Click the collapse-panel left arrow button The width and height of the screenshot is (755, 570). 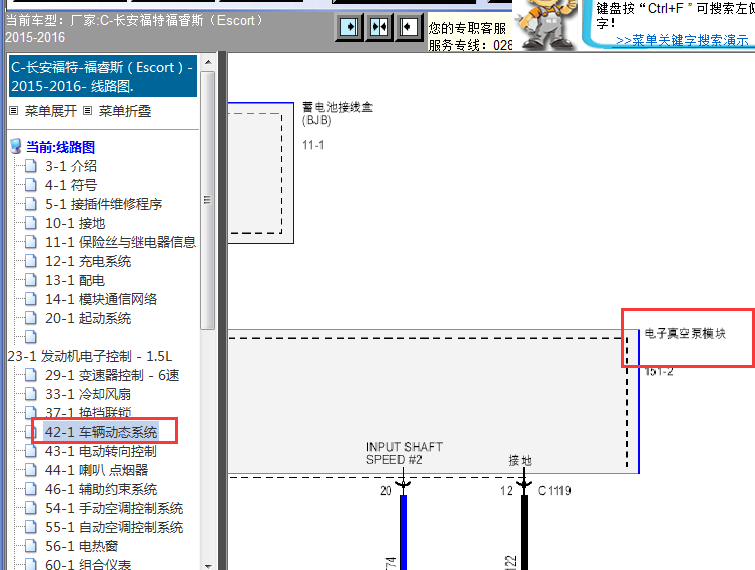coord(408,27)
